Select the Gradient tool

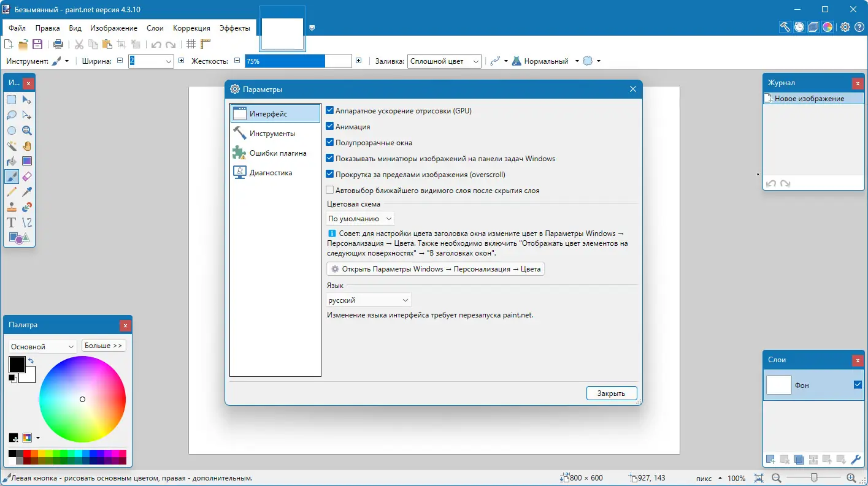tap(26, 161)
